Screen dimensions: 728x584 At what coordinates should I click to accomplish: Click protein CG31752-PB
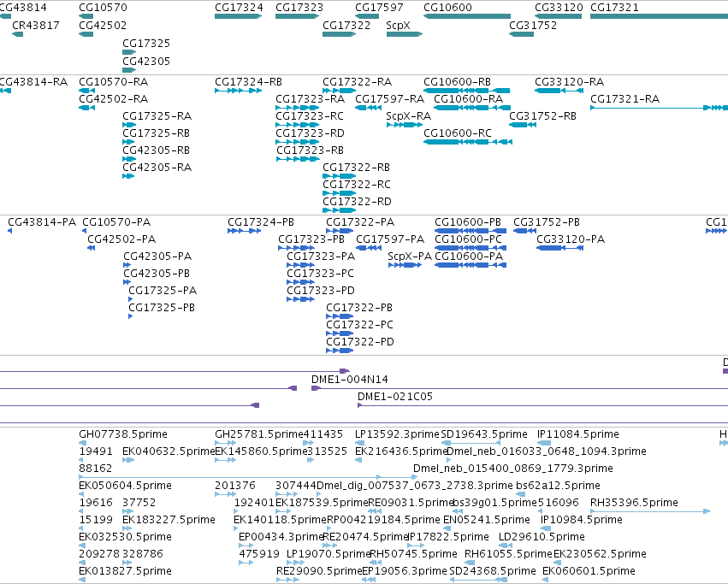click(547, 222)
